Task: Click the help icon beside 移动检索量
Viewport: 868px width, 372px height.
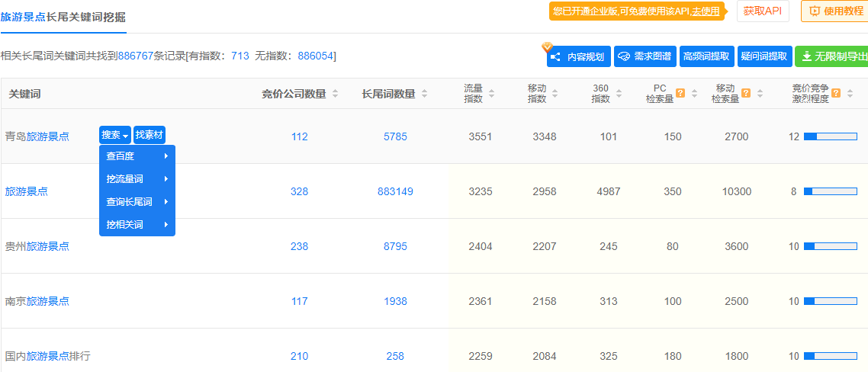Action: click(746, 94)
